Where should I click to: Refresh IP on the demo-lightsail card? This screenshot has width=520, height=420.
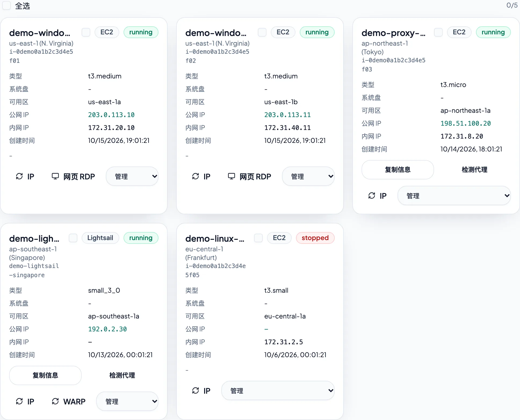click(25, 401)
